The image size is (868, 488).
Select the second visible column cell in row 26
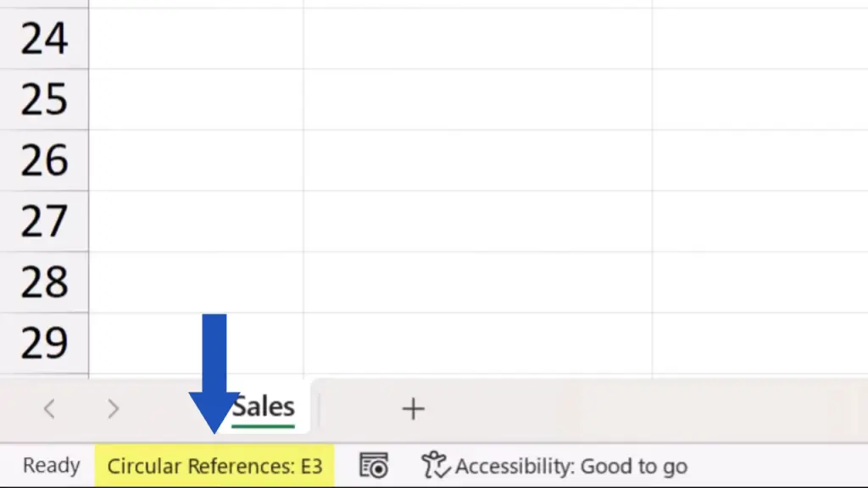click(x=477, y=161)
